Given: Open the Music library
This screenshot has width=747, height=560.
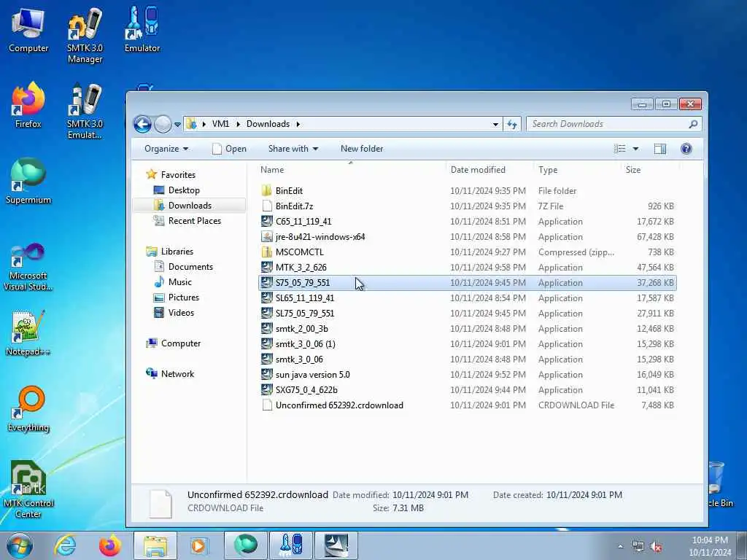Looking at the screenshot, I should (x=179, y=282).
